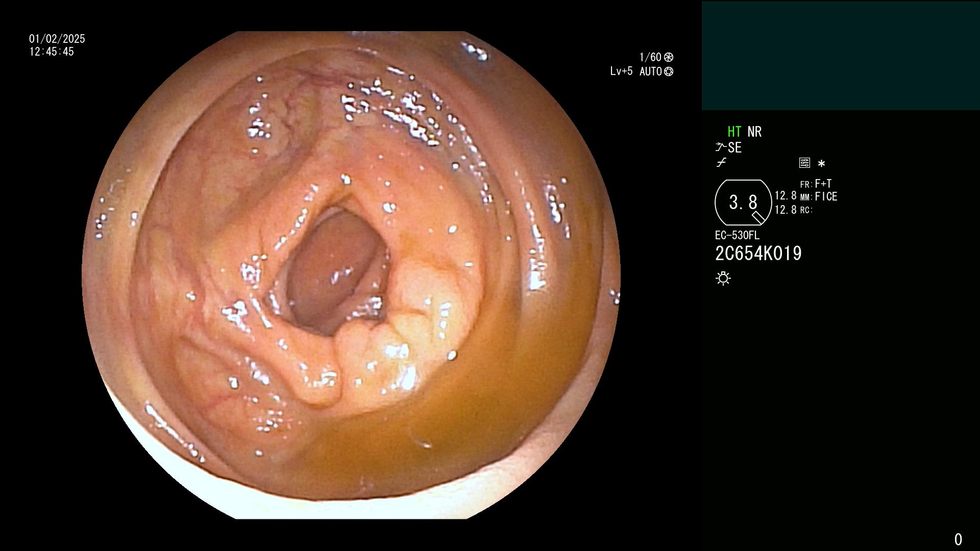980x551 pixels.
Task: Click the shutter icon beside 1/60
Action: click(x=669, y=57)
